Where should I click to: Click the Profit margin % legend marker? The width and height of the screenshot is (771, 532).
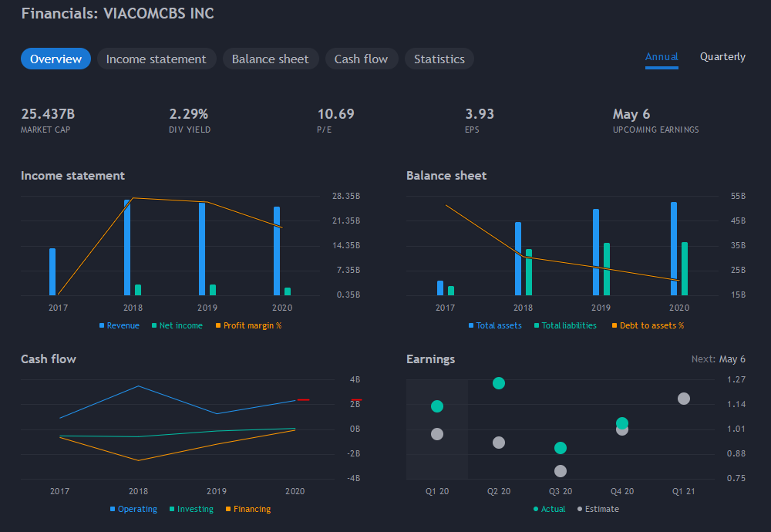point(218,325)
